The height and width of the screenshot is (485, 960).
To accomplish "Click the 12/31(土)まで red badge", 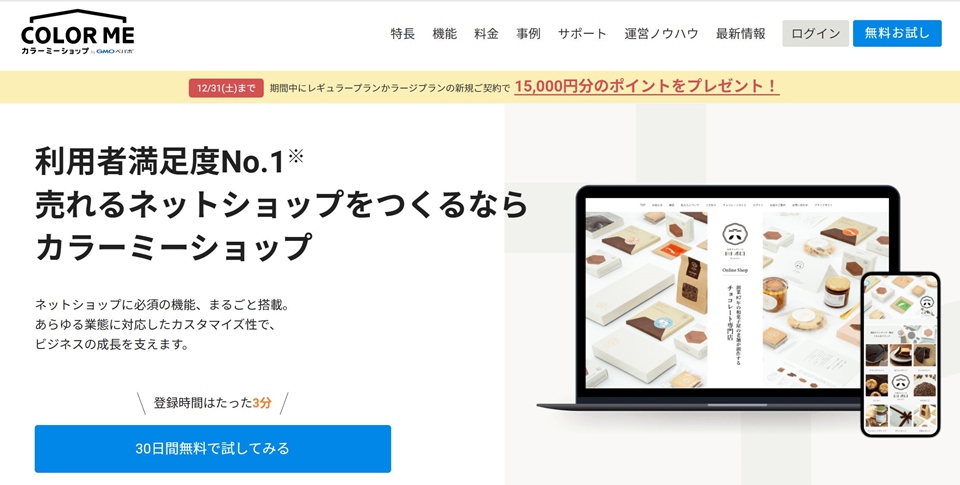I will click(226, 88).
